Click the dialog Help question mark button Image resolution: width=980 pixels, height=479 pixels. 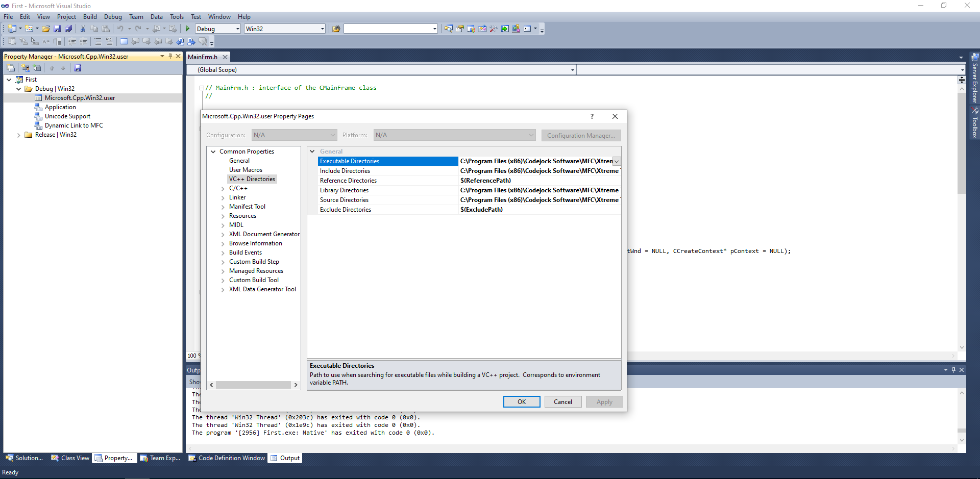[x=592, y=116]
